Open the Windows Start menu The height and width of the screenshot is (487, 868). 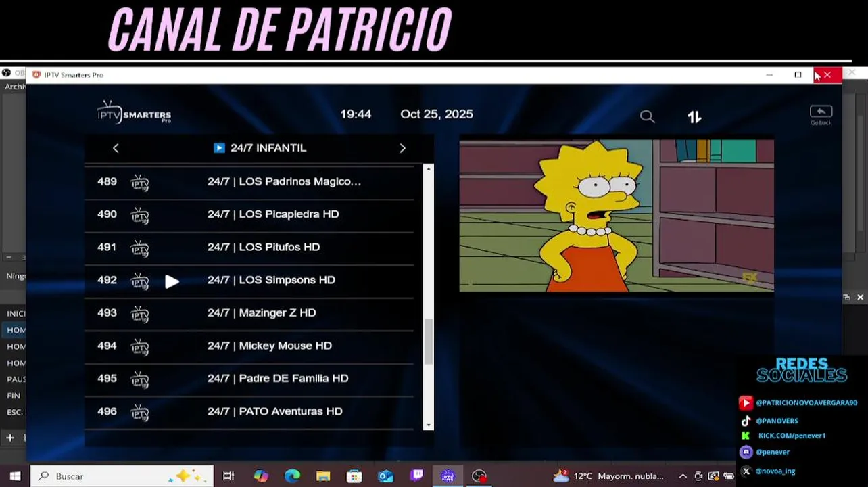click(14, 476)
